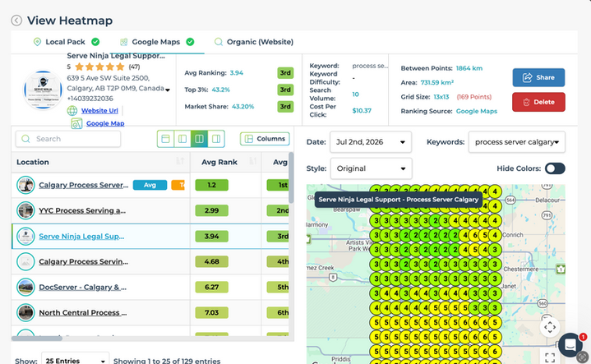Click the Search input field
Viewport: 591px width, 364px height.
tap(68, 139)
